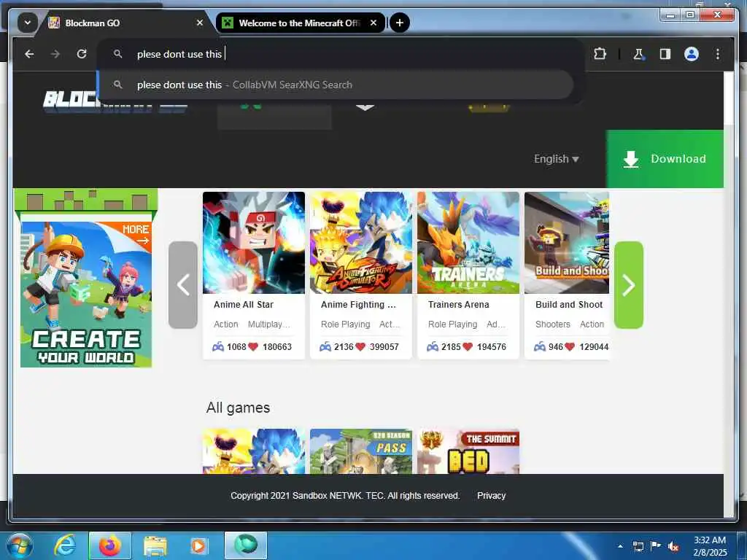
Task: Click the Shooters tag under Build and Shoot
Action: pyautogui.click(x=553, y=324)
